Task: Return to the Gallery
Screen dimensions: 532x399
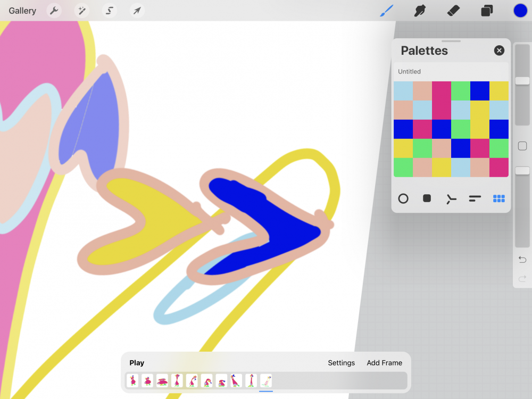Action: point(22,11)
